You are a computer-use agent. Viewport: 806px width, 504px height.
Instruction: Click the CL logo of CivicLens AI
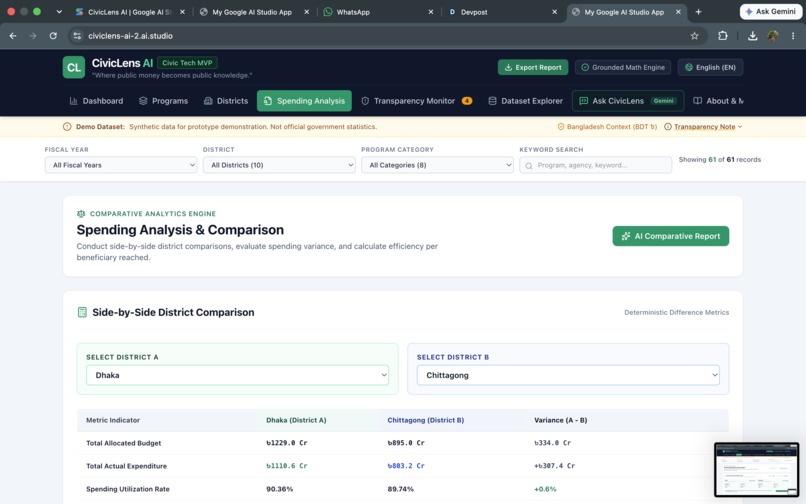coord(74,67)
